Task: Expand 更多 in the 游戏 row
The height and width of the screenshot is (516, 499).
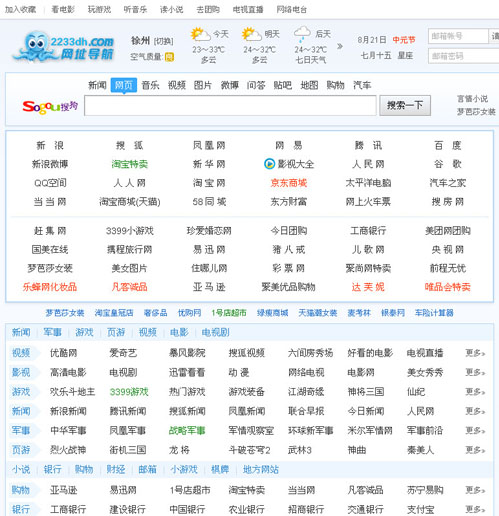Action: [x=475, y=392]
